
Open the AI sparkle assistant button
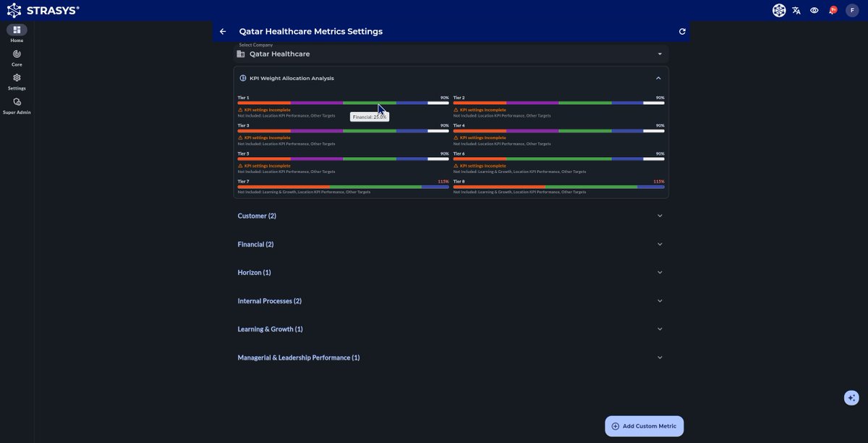tap(851, 397)
